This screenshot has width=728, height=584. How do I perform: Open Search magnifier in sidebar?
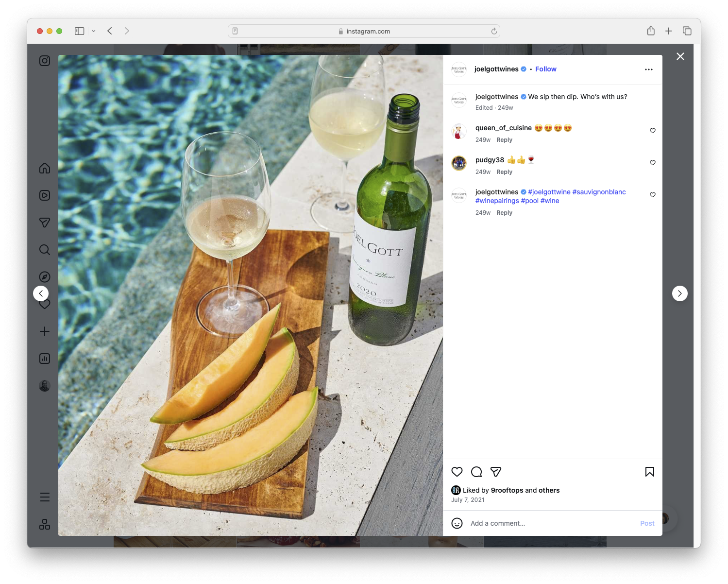pyautogui.click(x=45, y=250)
